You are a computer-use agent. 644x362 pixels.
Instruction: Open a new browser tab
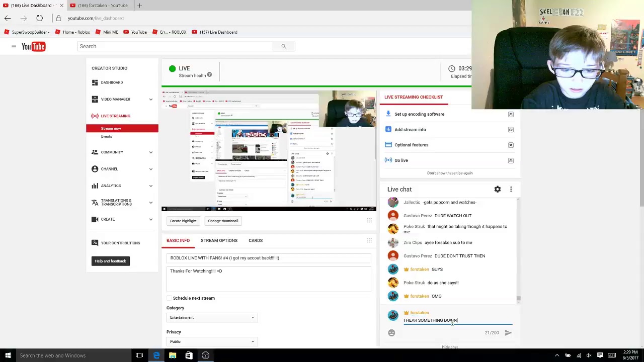139,5
